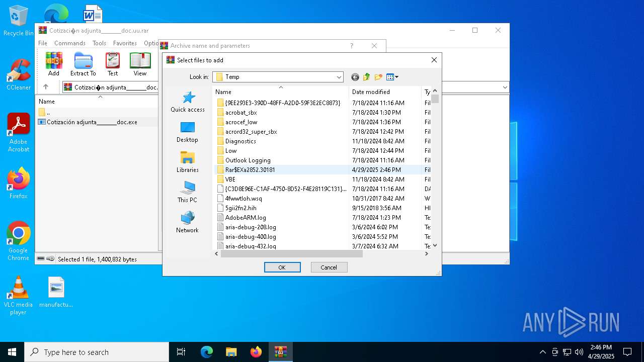
Task: Sort file dialog list by Name column
Action: [281, 92]
